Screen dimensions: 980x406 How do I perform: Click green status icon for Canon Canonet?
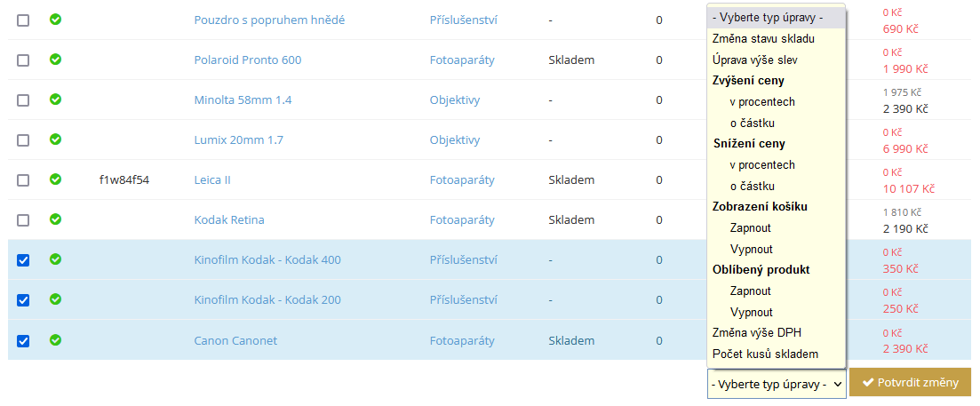point(56,339)
